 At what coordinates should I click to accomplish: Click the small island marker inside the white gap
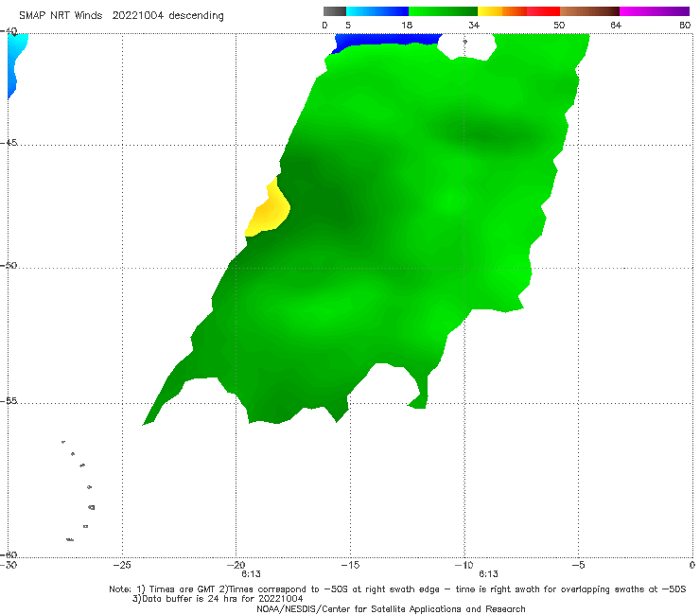coord(464,42)
